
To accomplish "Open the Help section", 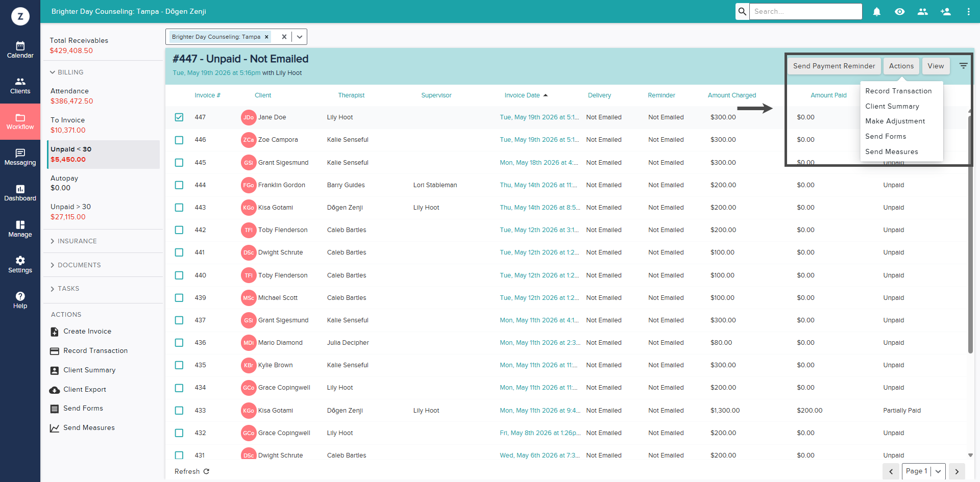I will tap(20, 300).
